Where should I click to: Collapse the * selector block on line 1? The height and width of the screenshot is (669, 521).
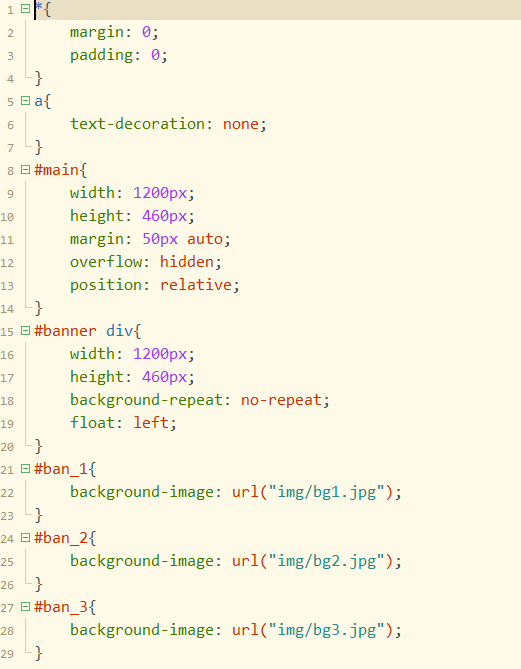(x=26, y=9)
